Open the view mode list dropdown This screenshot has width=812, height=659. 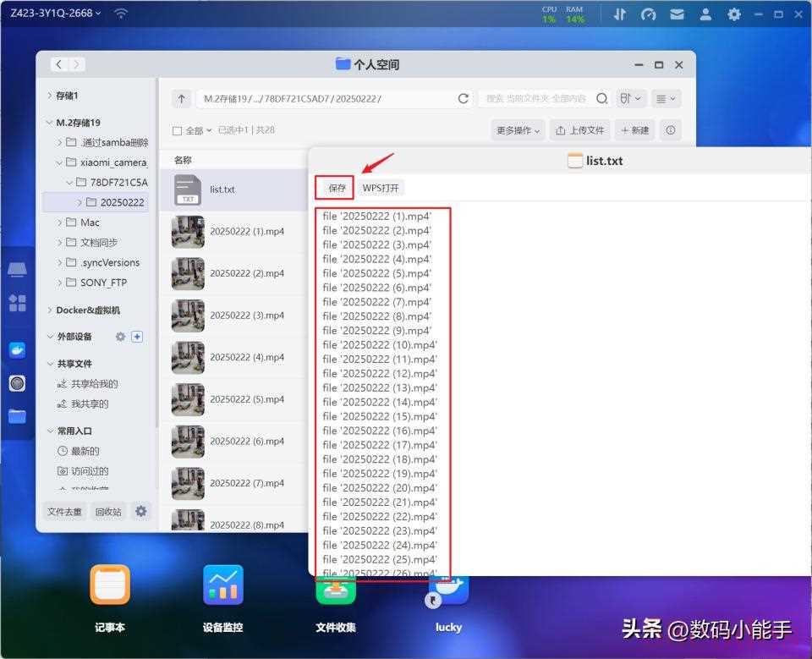click(667, 99)
